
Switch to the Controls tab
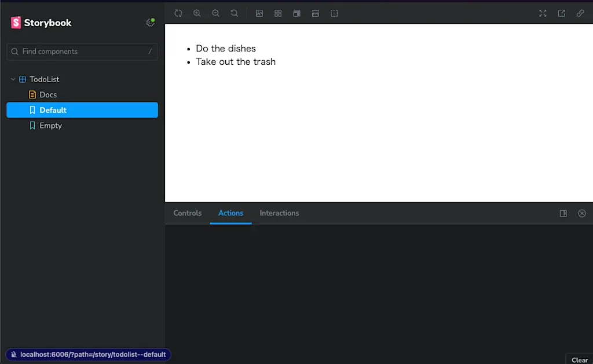(x=188, y=213)
